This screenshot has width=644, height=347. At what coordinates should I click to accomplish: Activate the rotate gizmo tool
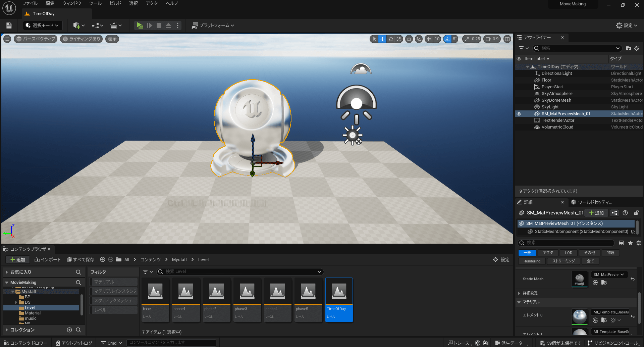pyautogui.click(x=391, y=39)
